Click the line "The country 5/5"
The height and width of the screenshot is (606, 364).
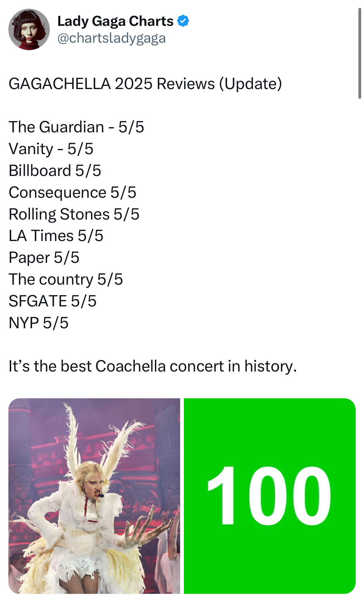66,279
